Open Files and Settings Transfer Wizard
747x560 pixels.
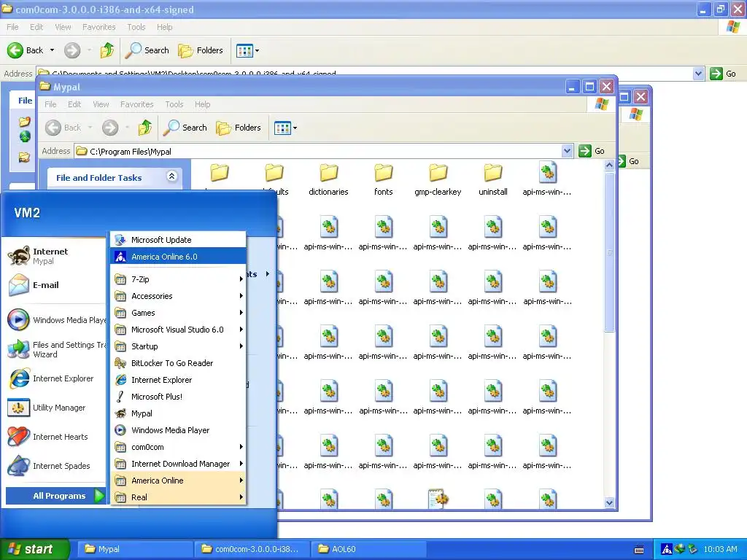(55, 349)
